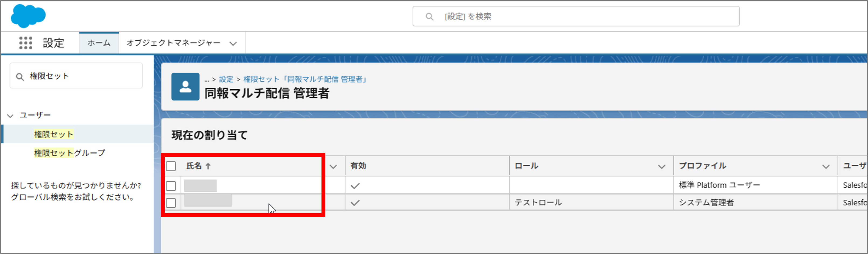
Task: Collapse the ユーザー tree section
Action: pos(10,115)
